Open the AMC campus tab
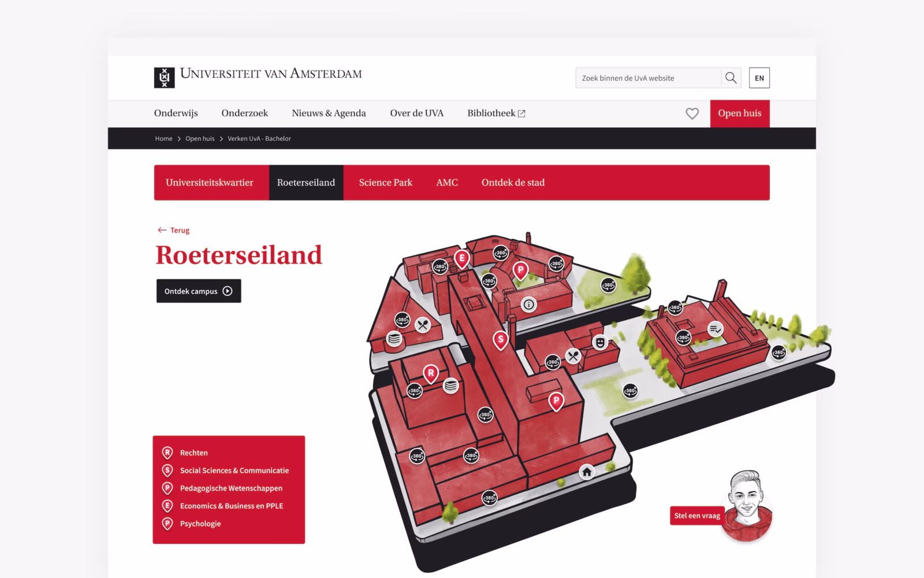 (x=446, y=183)
